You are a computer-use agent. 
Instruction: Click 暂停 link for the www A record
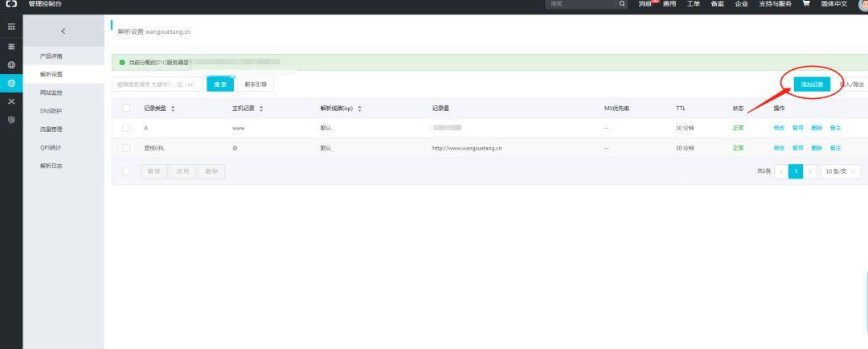tap(798, 128)
